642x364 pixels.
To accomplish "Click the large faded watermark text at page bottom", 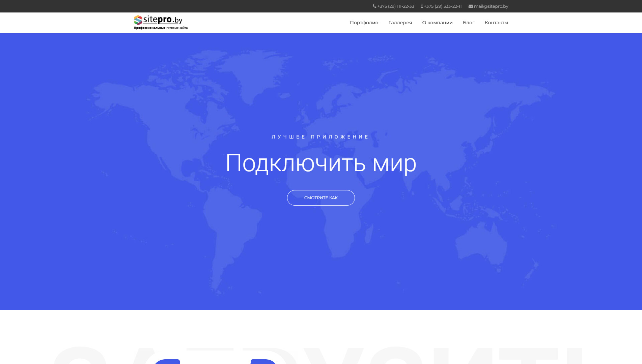I will coord(320,357).
